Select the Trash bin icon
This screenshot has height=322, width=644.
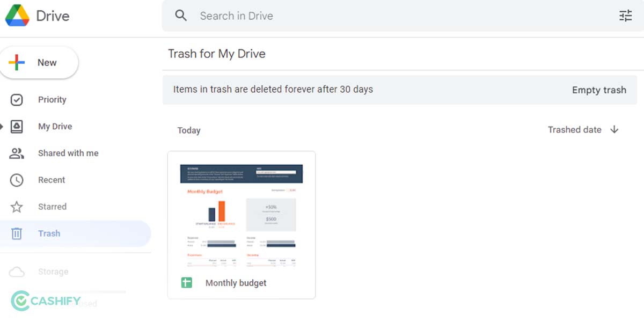click(18, 233)
